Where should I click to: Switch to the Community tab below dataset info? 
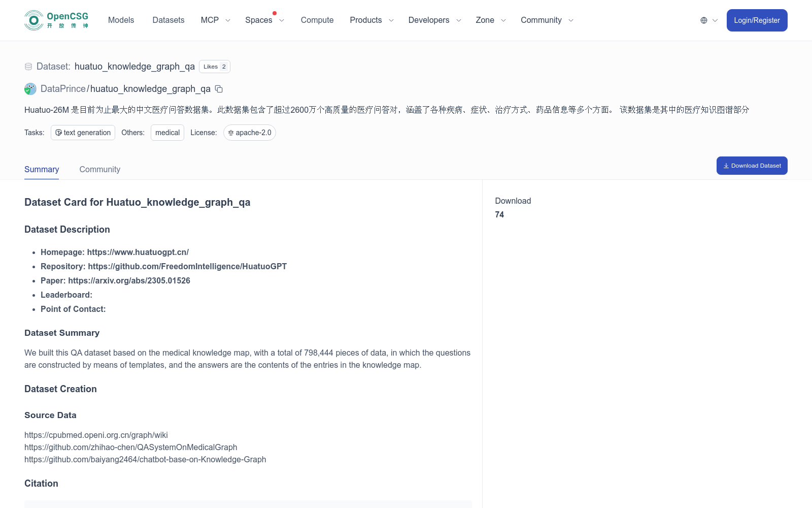tap(100, 169)
